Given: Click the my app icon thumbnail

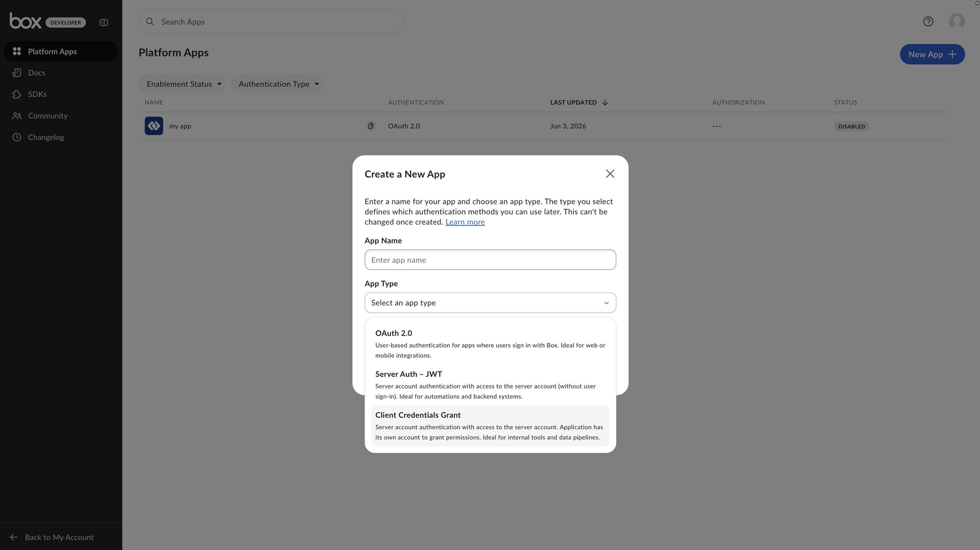Looking at the screenshot, I should (154, 126).
